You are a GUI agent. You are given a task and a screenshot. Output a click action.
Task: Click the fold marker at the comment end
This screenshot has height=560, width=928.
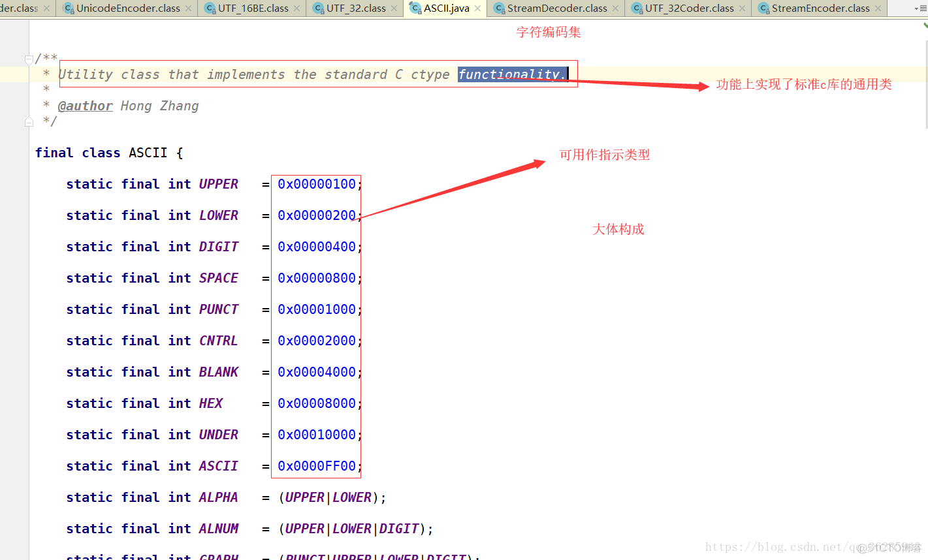pyautogui.click(x=29, y=121)
